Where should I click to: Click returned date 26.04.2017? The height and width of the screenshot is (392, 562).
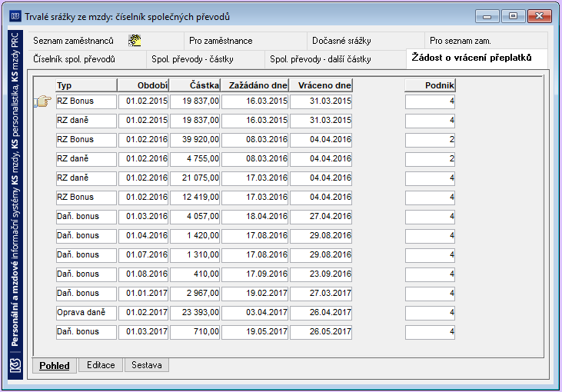point(321,313)
